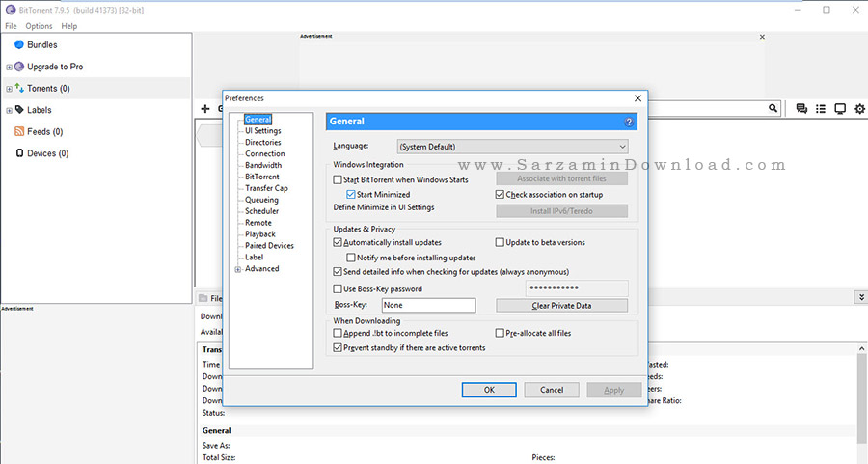Click the Boss-Key password field
Screen dimensions: 868x464
point(577,287)
